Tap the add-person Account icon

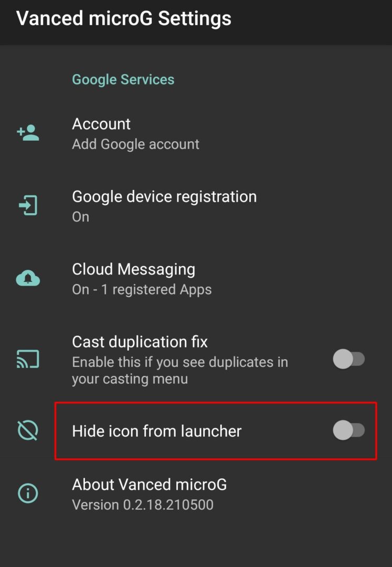tap(28, 133)
